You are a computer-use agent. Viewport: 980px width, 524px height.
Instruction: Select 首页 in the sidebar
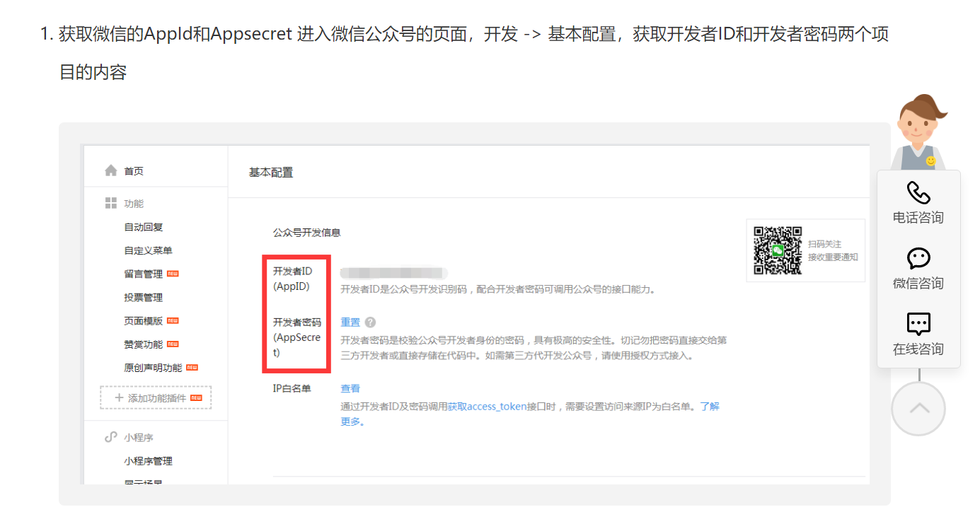coord(134,171)
